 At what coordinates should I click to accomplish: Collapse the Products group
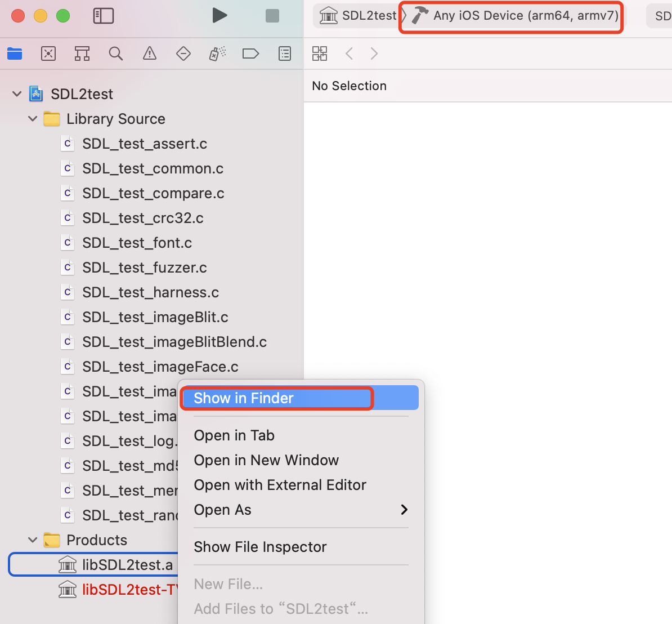click(33, 540)
